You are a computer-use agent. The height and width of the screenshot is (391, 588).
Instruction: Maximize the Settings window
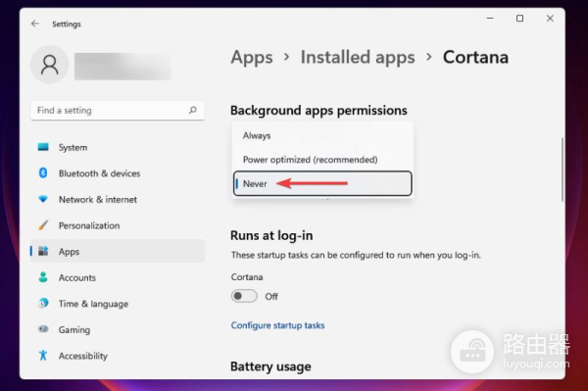[x=519, y=18]
